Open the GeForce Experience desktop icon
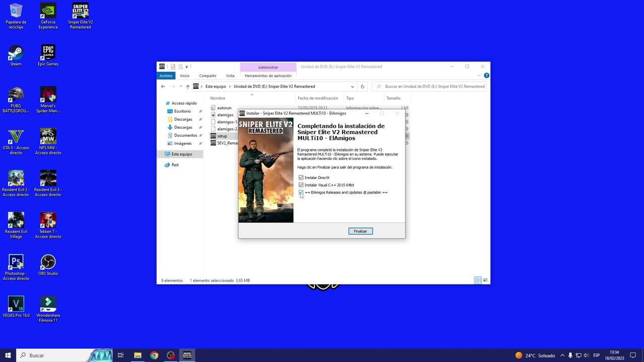This screenshot has height=362, width=644. (48, 16)
